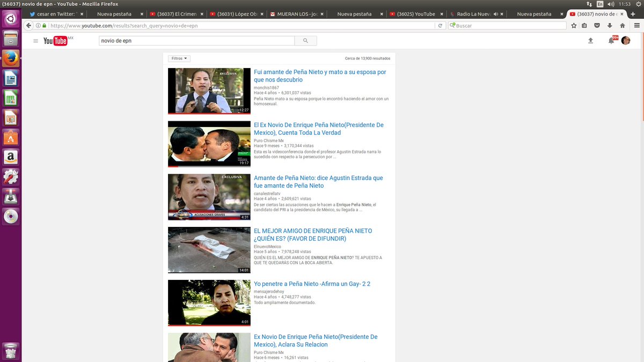The height and width of the screenshot is (362, 644).
Task: Mute the Radio La Nueva tab audio
Action: coord(495,14)
